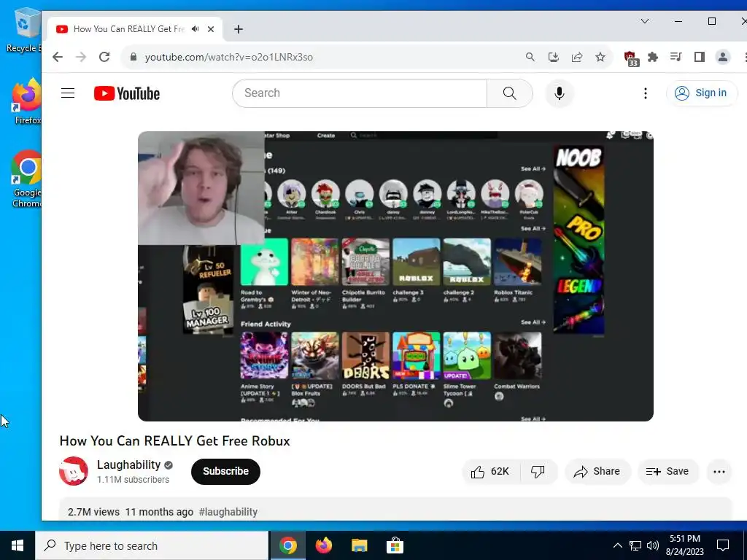Reload the page
Screen dimensions: 747x560
click(x=104, y=57)
